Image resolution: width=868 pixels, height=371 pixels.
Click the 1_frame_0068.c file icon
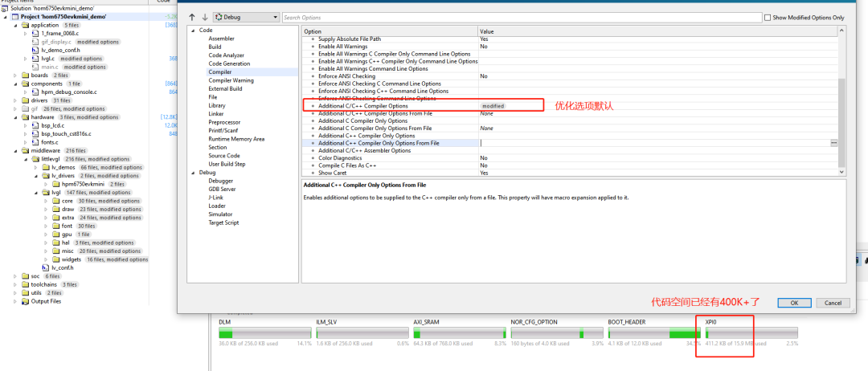35,33
